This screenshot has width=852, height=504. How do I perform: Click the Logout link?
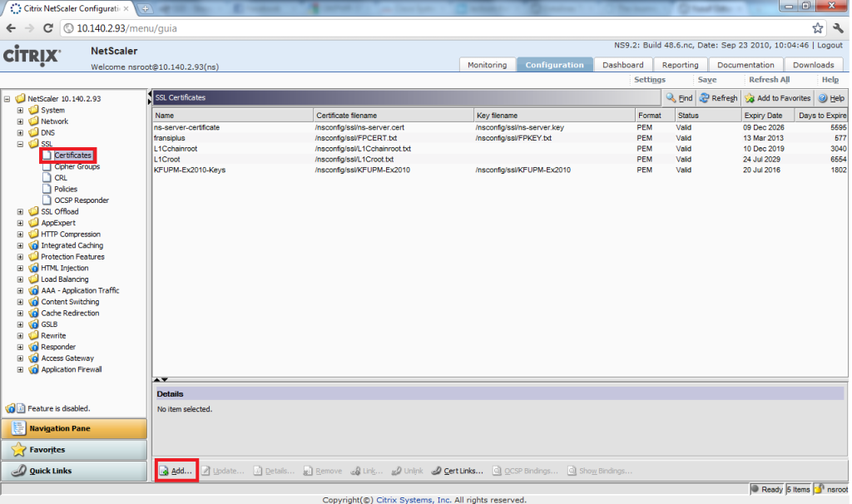[x=830, y=45]
